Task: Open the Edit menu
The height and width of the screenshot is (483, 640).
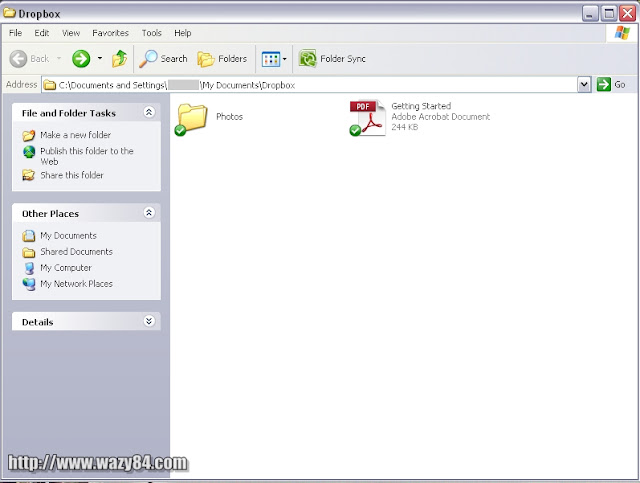Action: pyautogui.click(x=42, y=33)
